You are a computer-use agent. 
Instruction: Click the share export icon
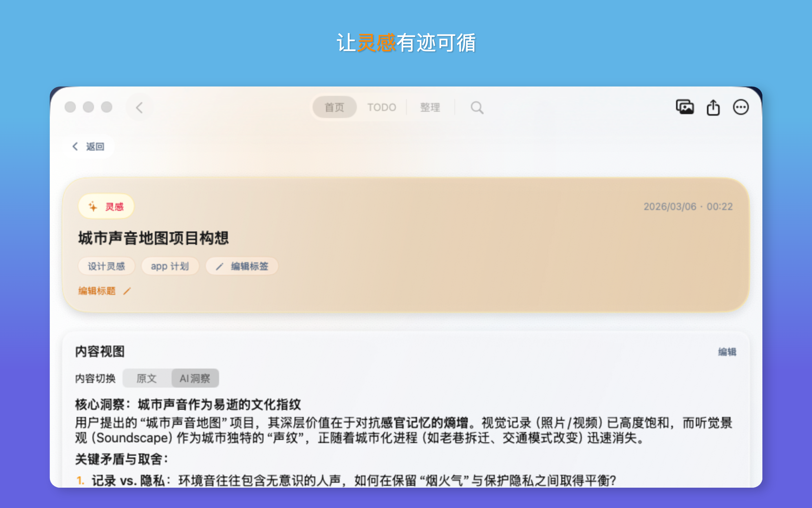[713, 108]
